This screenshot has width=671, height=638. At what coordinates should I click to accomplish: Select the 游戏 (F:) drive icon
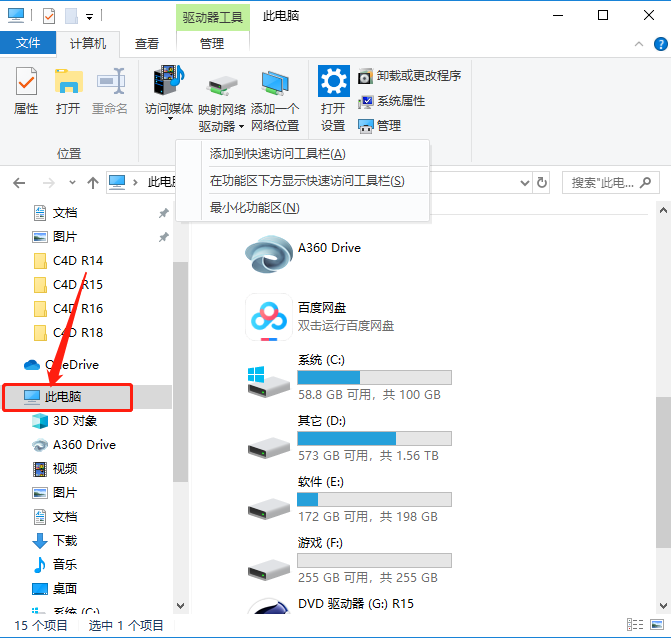click(x=269, y=570)
